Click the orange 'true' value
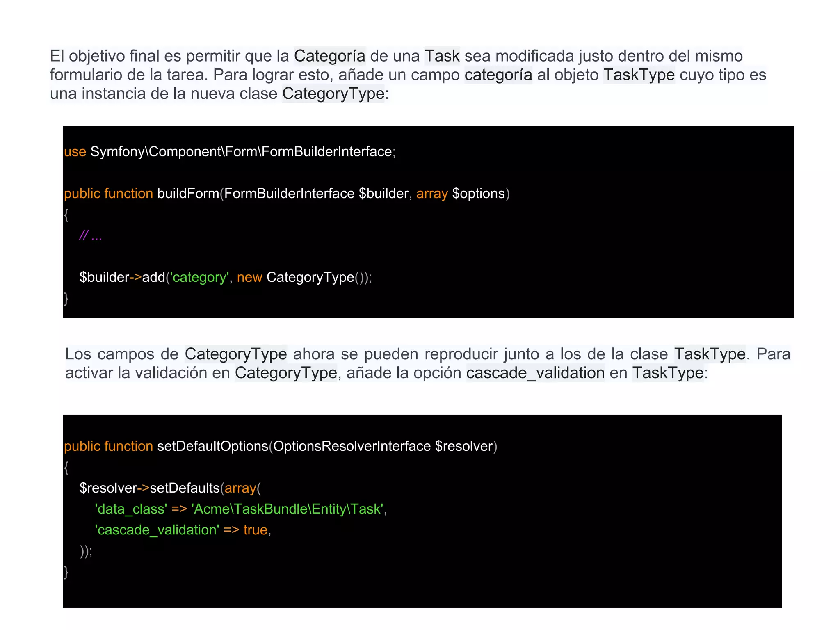The height and width of the screenshot is (630, 840). click(x=255, y=530)
